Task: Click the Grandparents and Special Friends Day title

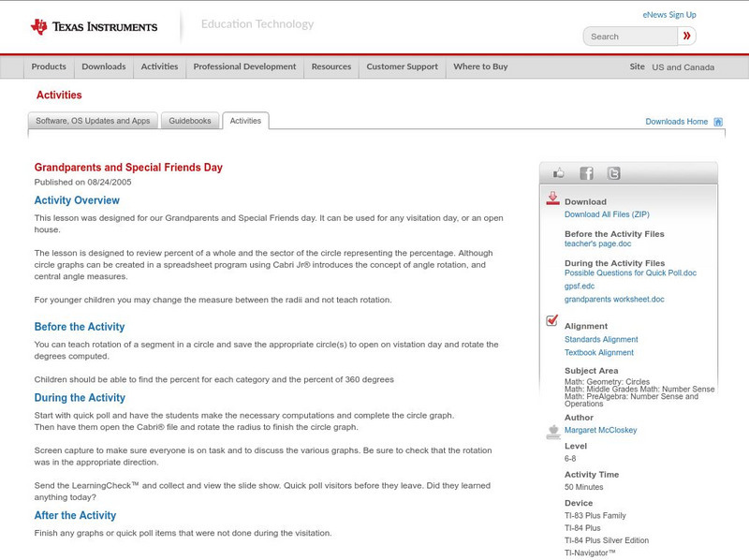Action: click(x=128, y=168)
